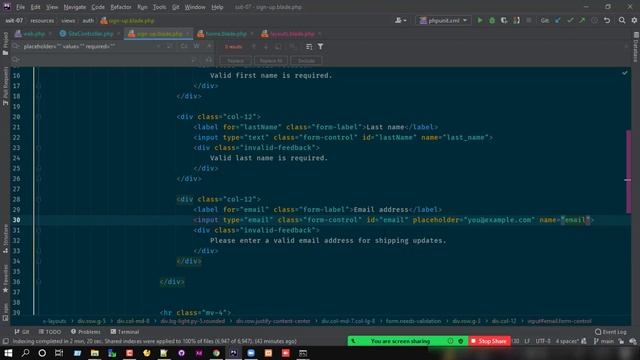The image size is (640, 360).
Task: Open the Favorites tool window
Action: coord(5,279)
